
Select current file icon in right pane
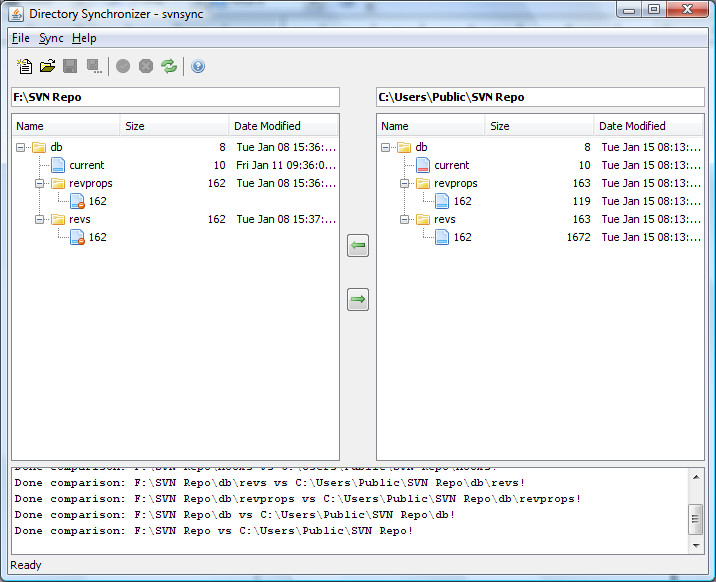(423, 165)
